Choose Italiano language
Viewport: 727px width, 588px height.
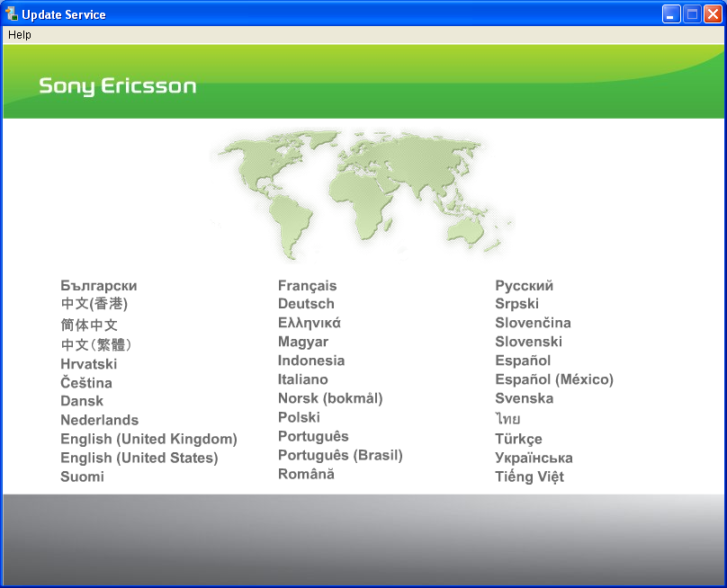click(302, 379)
